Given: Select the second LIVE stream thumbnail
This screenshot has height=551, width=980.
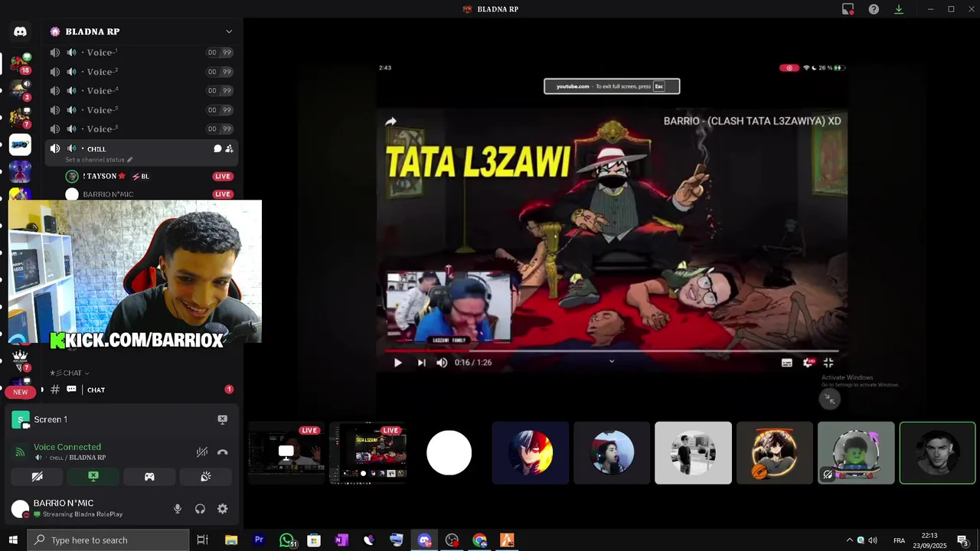Looking at the screenshot, I should [x=367, y=453].
